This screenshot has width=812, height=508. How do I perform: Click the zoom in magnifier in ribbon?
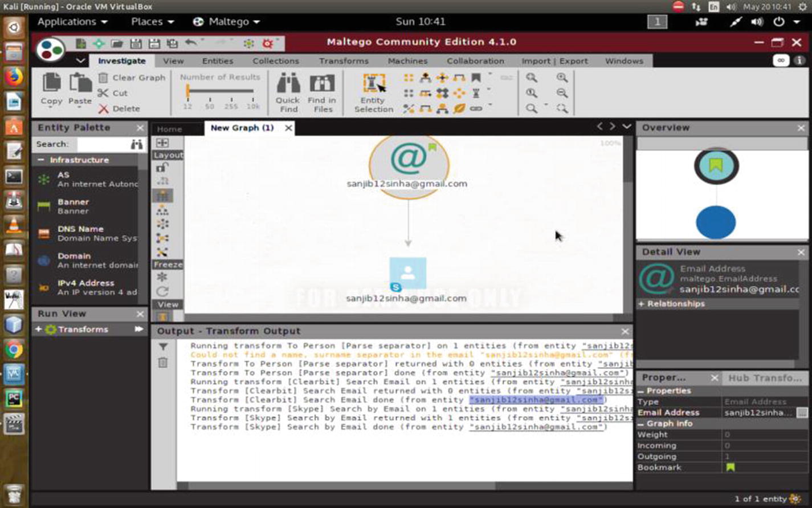(x=562, y=78)
